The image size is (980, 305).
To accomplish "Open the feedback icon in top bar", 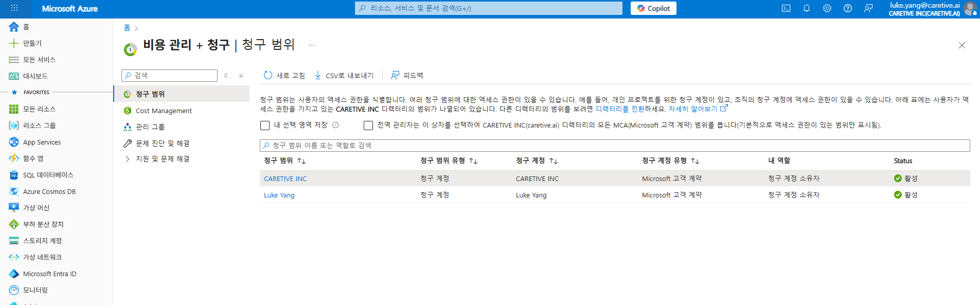I will pyautogui.click(x=868, y=8).
